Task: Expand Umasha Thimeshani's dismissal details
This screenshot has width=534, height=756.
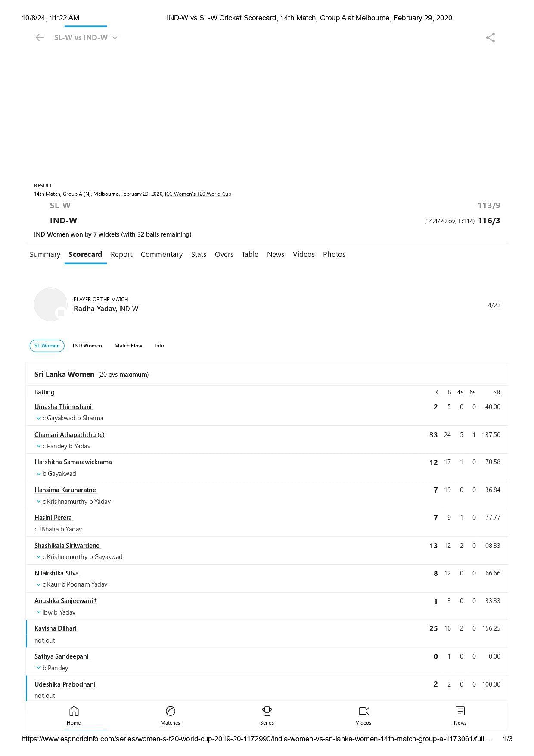Action: coord(39,418)
